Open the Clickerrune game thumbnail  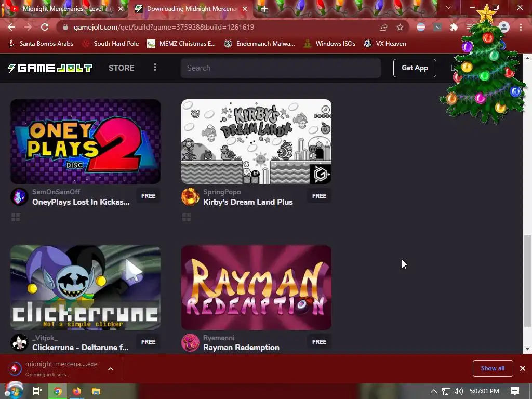[x=85, y=287]
